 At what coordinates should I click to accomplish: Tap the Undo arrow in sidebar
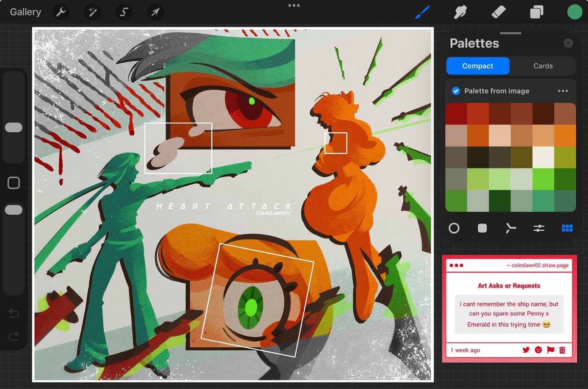click(14, 314)
